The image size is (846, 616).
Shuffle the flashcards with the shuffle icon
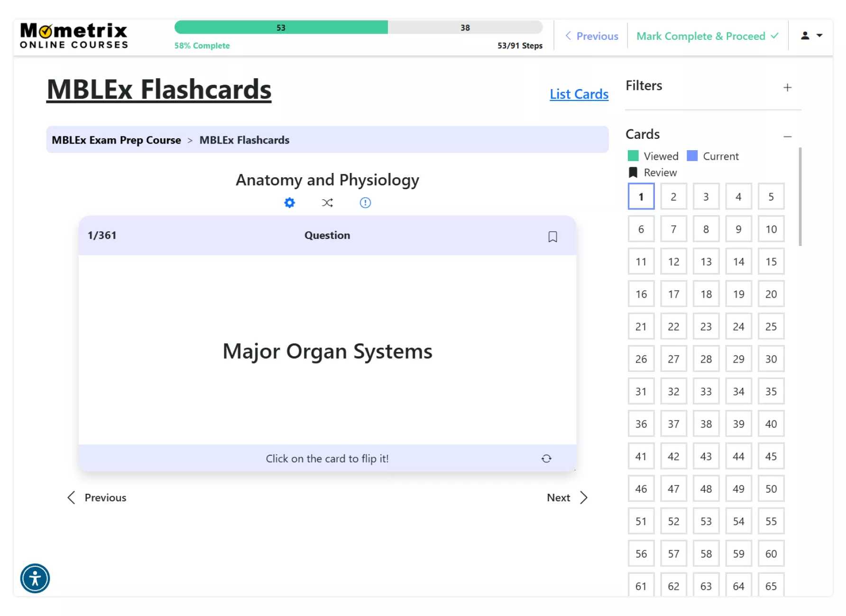coord(327,203)
